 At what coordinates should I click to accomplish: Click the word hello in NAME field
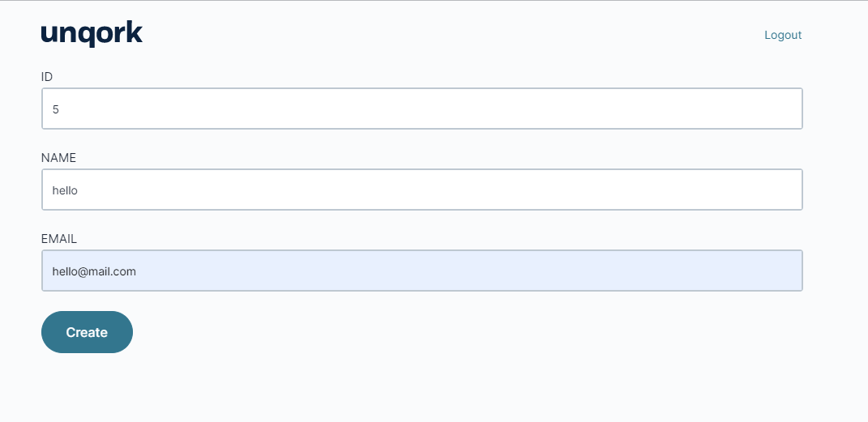point(64,190)
